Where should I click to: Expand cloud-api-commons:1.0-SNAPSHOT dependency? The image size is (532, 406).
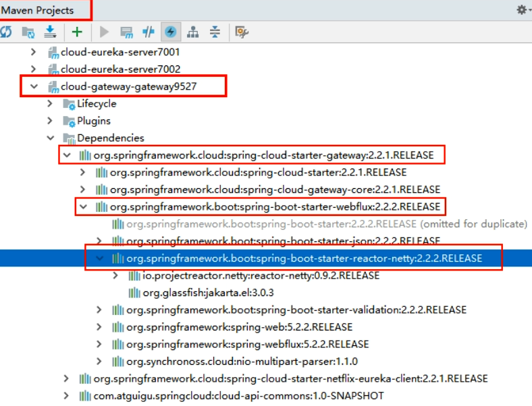click(x=66, y=396)
